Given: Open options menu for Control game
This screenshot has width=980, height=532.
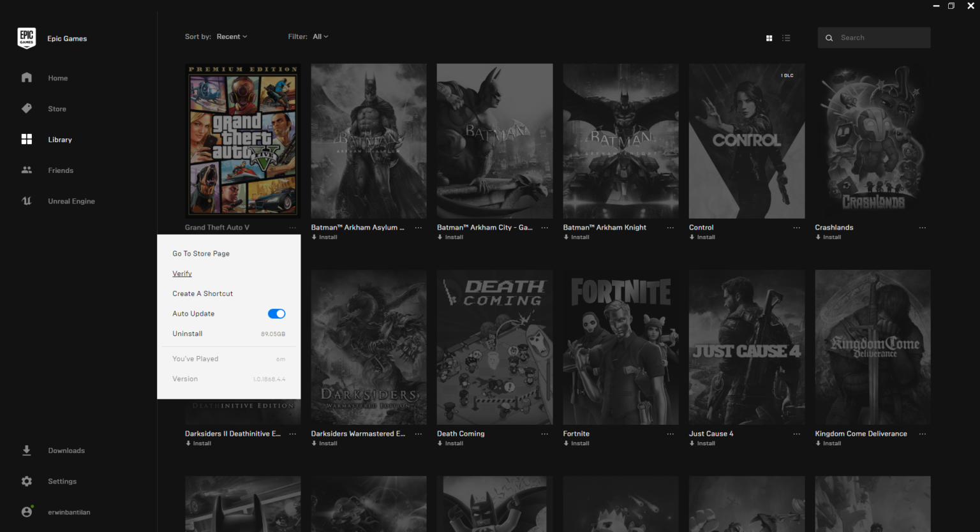Looking at the screenshot, I should point(796,228).
